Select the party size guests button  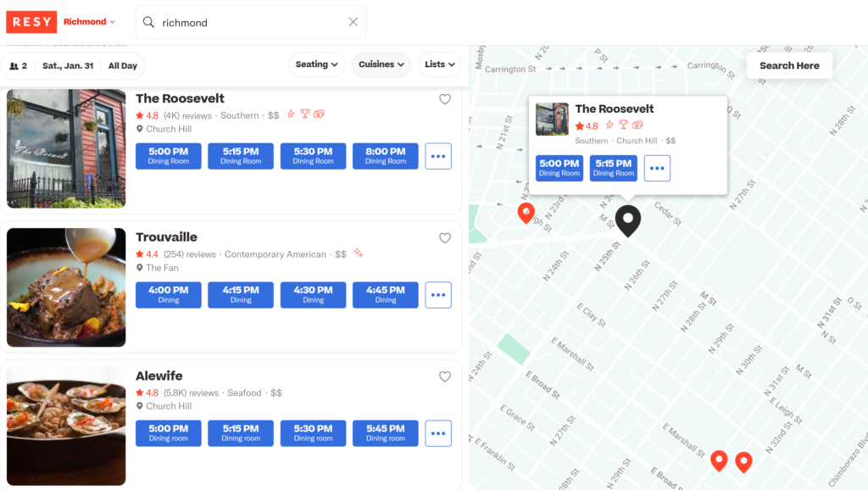tap(19, 66)
